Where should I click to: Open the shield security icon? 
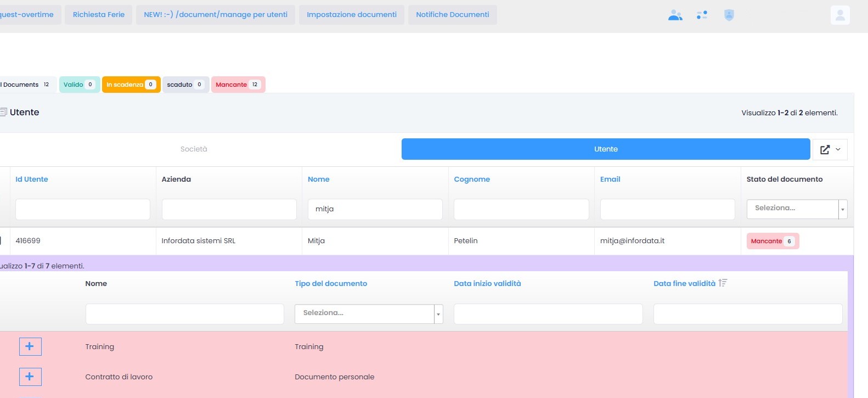[x=729, y=15]
